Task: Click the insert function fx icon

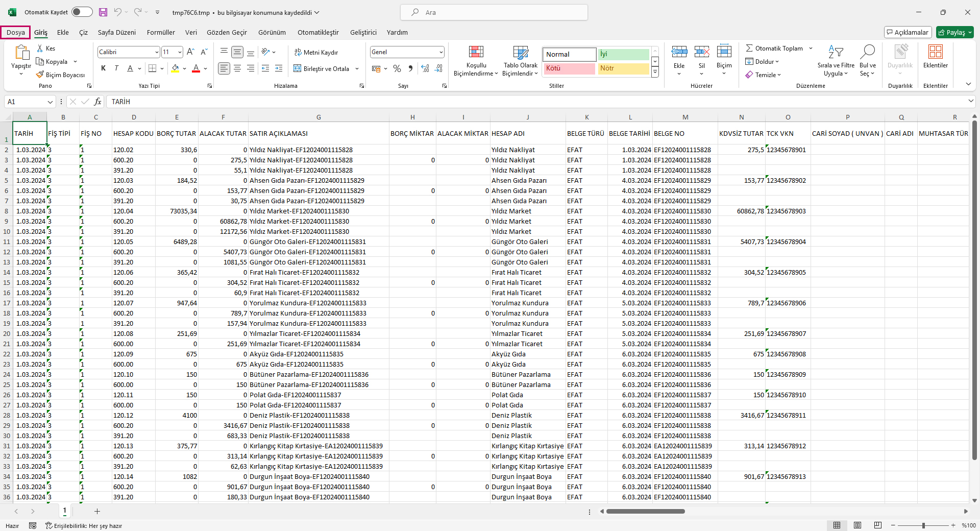Action: point(97,102)
